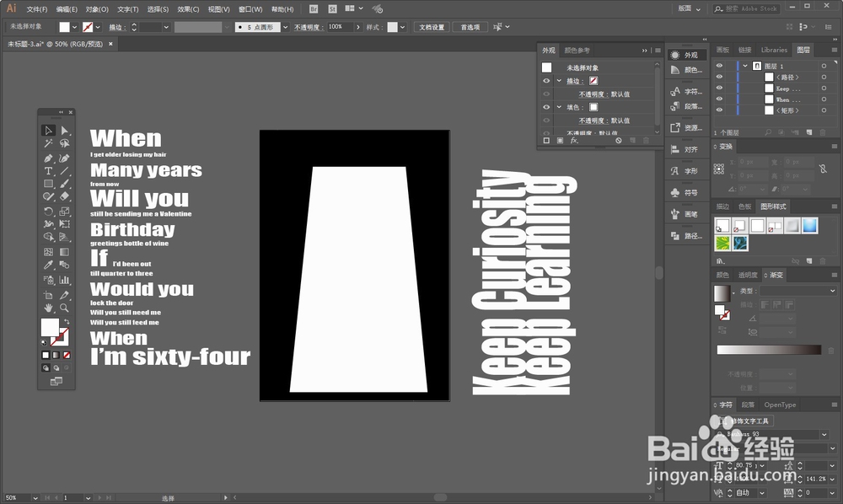This screenshot has width=843, height=504.
Task: Click the gradient slider bar
Action: pyautogui.click(x=769, y=350)
